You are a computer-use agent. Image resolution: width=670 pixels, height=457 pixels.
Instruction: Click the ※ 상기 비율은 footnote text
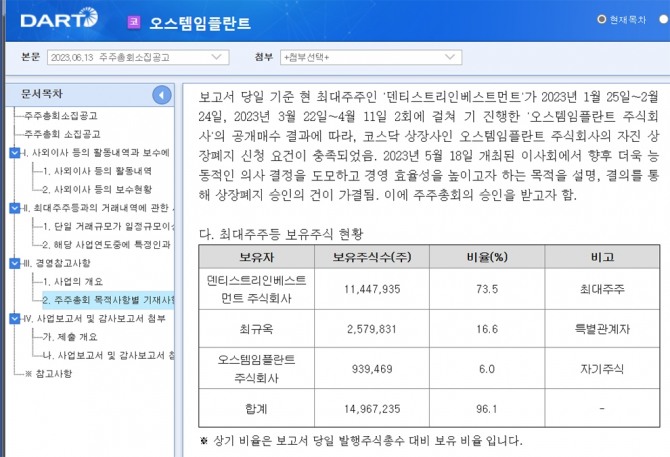tap(361, 440)
